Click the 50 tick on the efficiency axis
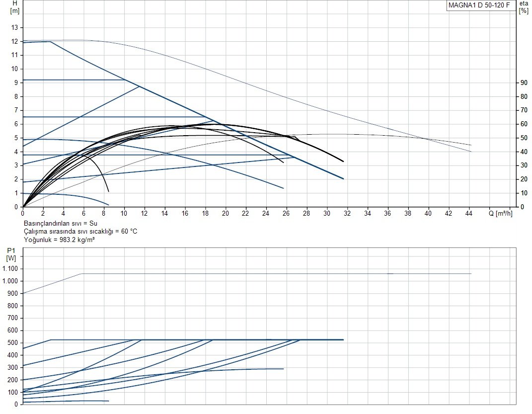Viewport: 532px width, 414px height. click(x=524, y=138)
